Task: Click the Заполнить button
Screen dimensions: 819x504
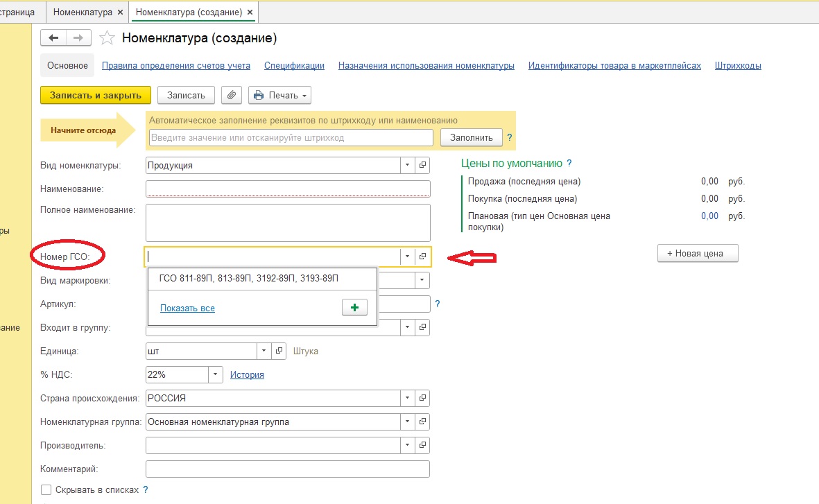Action: (472, 137)
